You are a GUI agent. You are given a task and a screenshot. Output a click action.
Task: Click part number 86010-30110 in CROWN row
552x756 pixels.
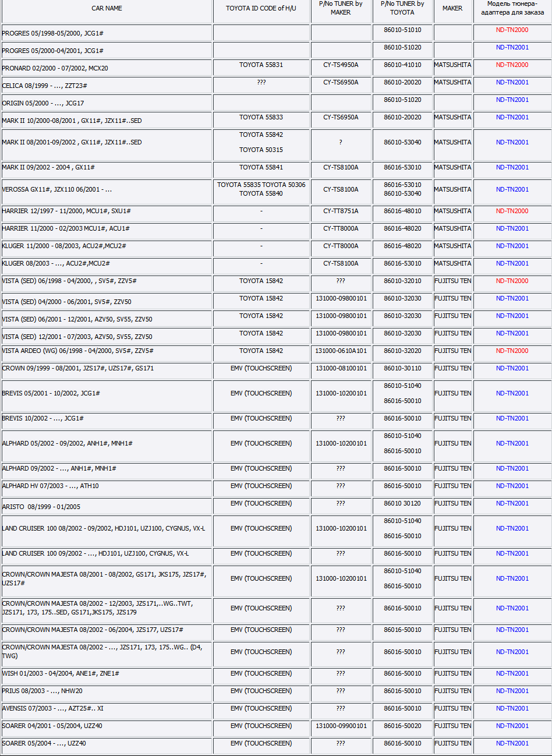402,368
